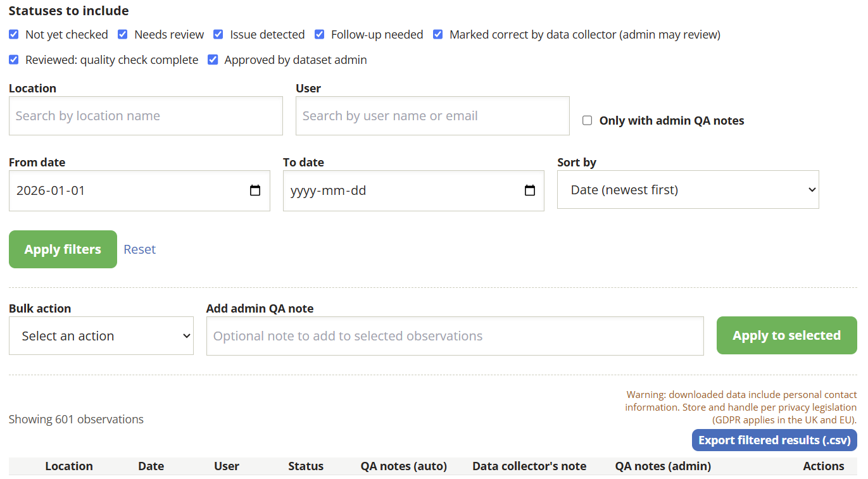Toggle Reviewed: quality check complete checkbox

14,59
